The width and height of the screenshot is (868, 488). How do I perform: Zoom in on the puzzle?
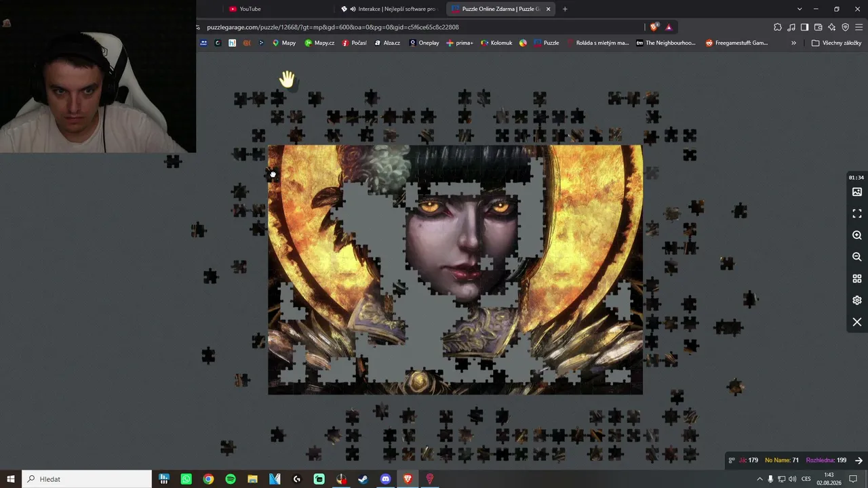(x=857, y=235)
